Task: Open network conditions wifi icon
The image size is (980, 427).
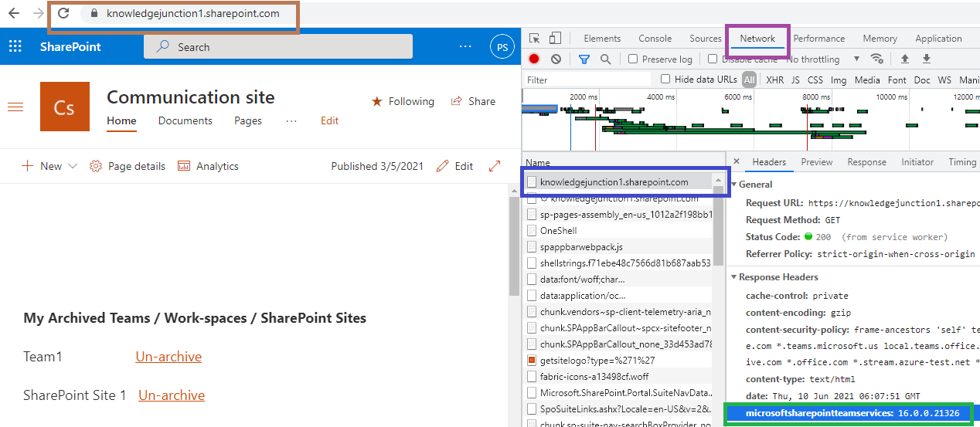Action: [876, 59]
